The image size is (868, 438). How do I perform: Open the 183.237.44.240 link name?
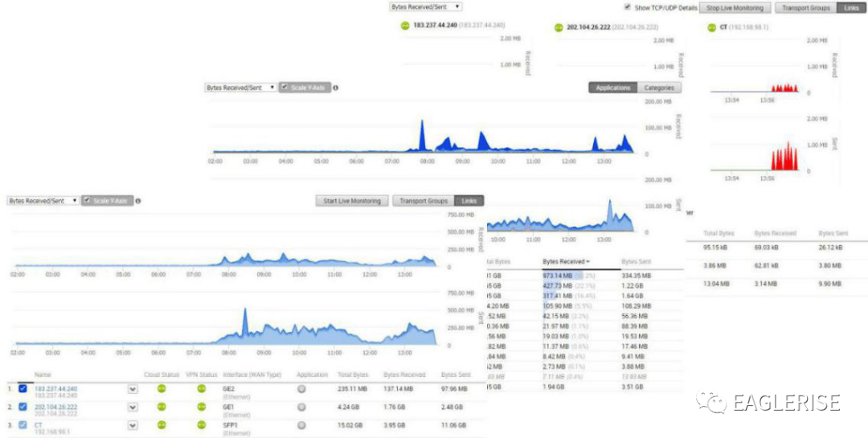tap(55, 388)
